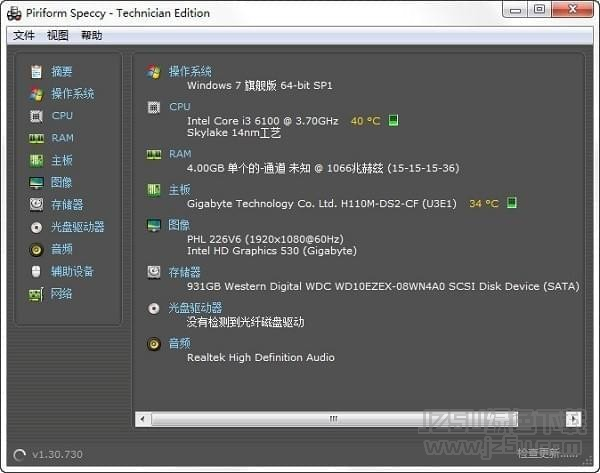Click the text Intel Core i3 6100 @ 3.70GHz
The image size is (600, 473).
coord(263,121)
